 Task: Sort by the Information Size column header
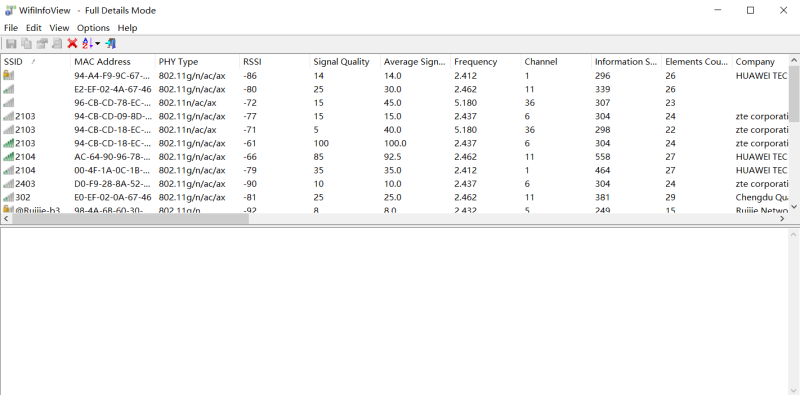point(627,62)
